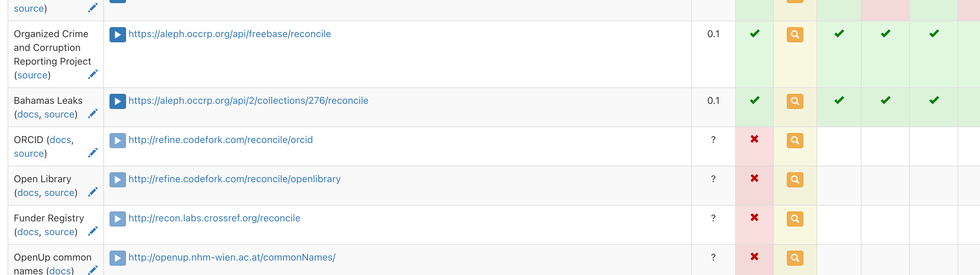Click pencil edit icon for Bahamas Leaks
This screenshot has height=275, width=980.
tap(93, 114)
